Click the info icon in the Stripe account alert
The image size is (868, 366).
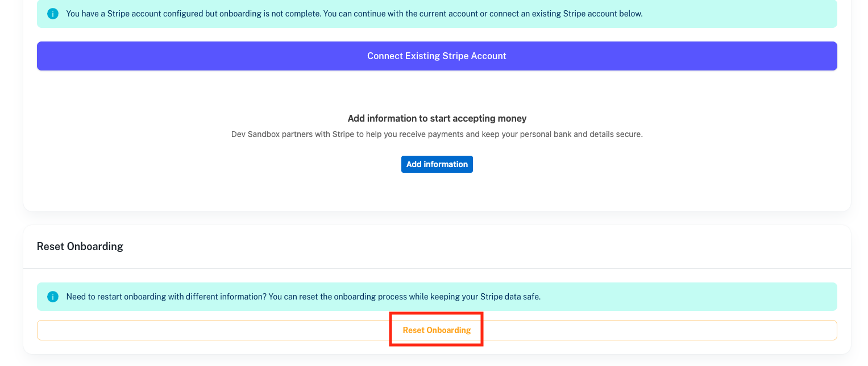point(53,14)
